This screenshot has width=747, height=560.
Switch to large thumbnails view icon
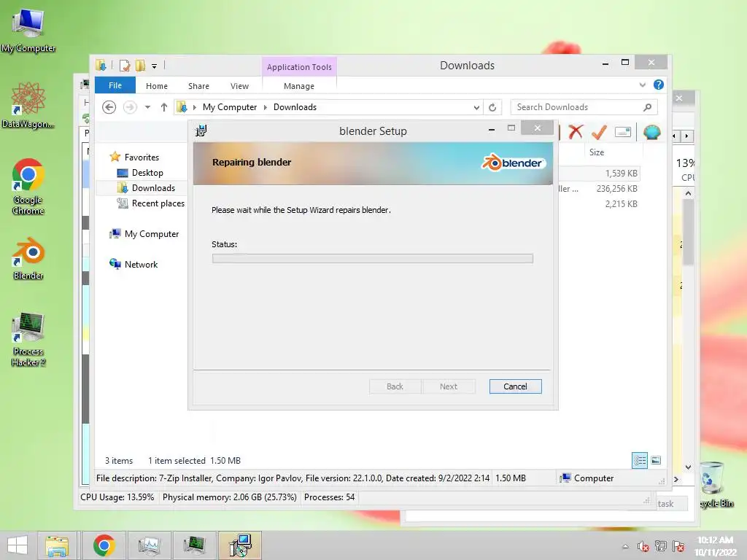656,460
